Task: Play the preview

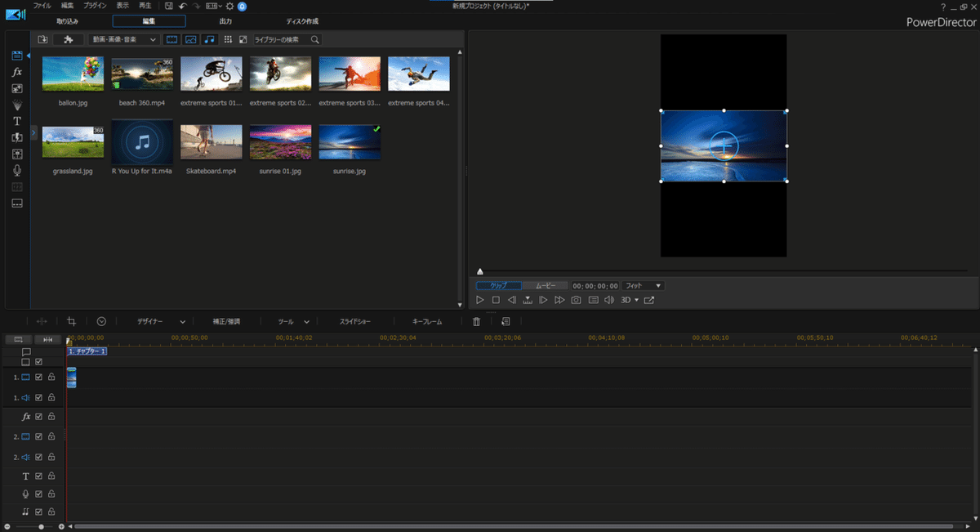Action: pos(480,301)
